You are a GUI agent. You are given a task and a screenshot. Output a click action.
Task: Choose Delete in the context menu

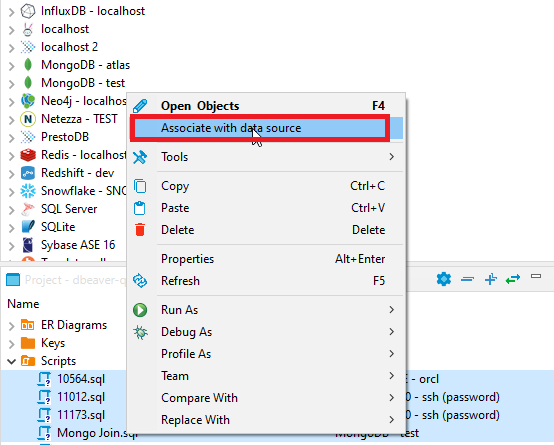coord(266,229)
